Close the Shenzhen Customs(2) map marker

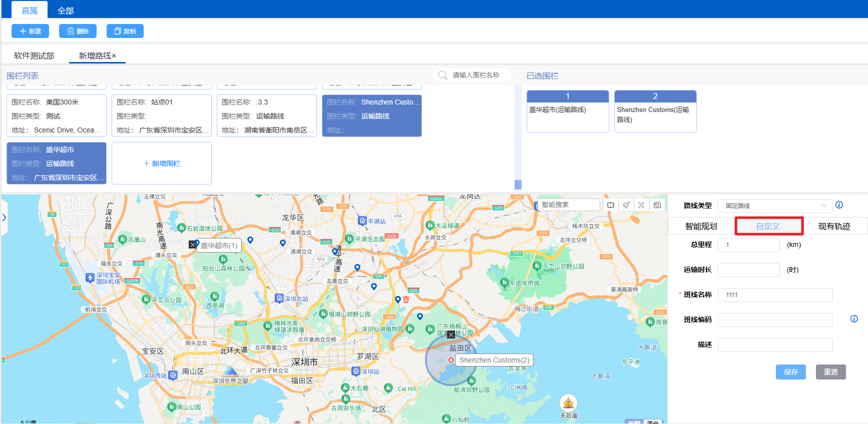point(451,334)
